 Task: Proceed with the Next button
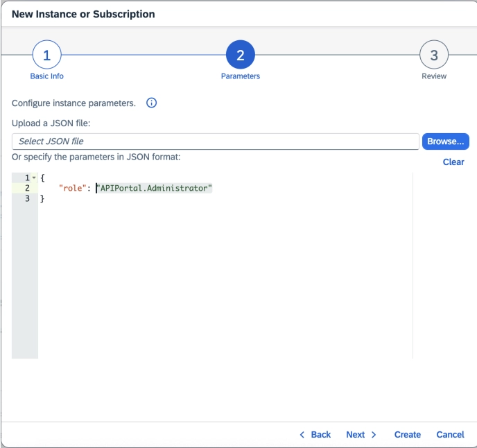(x=361, y=435)
